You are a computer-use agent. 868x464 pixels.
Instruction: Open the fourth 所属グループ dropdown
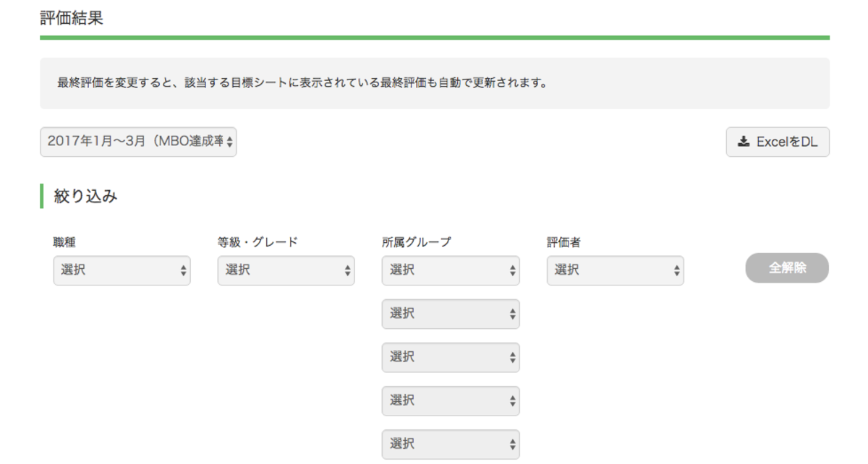450,400
